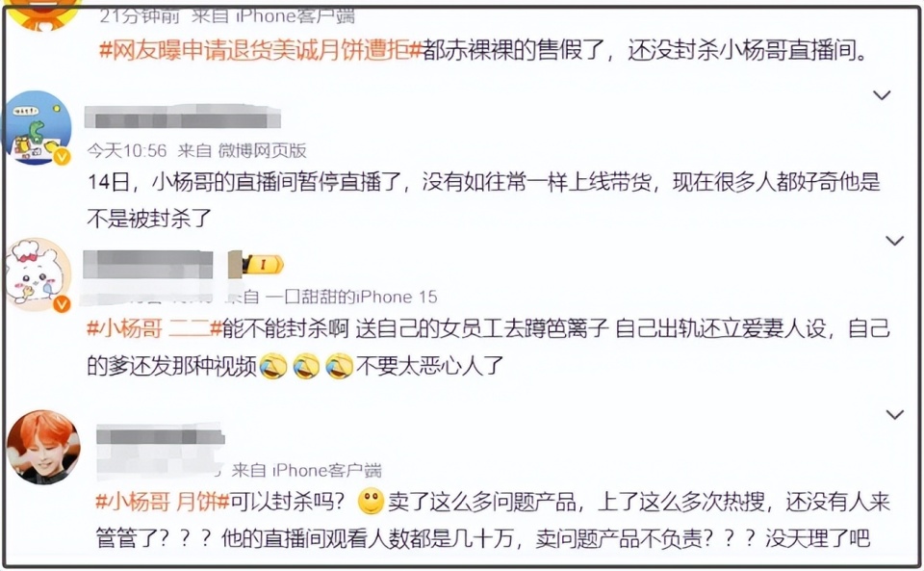Image resolution: width=924 pixels, height=571 pixels.
Task: Click blurred username of 今天10:56 post
Action: [x=183, y=117]
